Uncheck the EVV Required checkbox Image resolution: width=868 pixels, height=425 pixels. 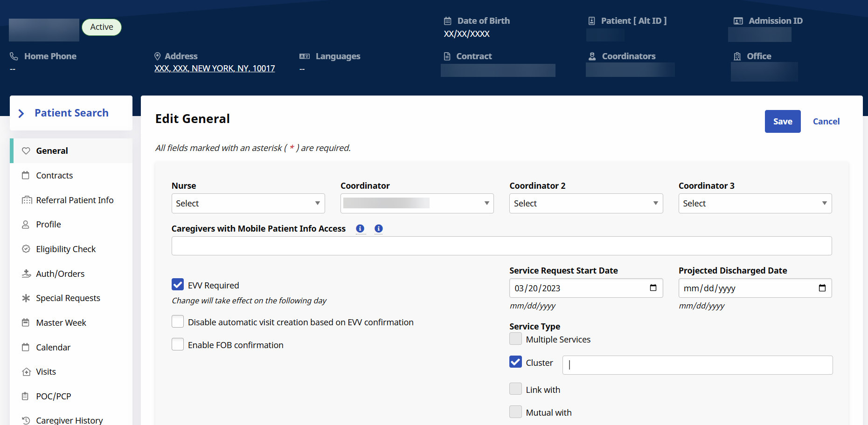pos(178,285)
